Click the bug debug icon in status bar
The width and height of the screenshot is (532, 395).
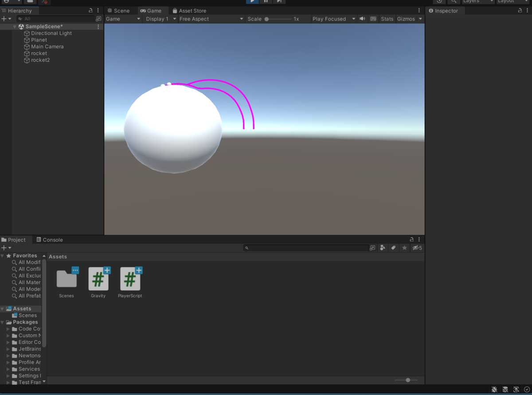(x=494, y=390)
